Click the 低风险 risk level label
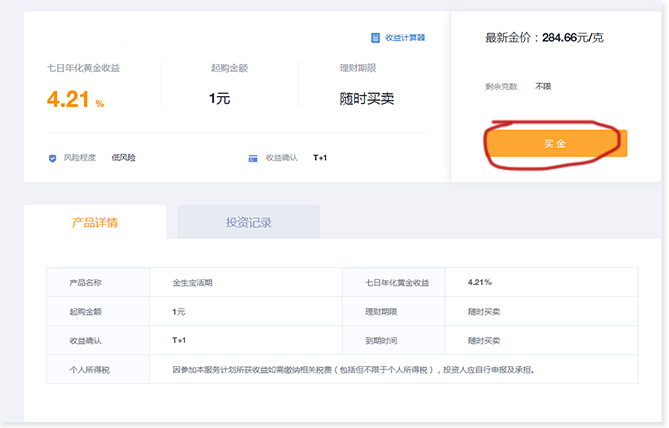Image resolution: width=669 pixels, height=428 pixels. tap(124, 158)
